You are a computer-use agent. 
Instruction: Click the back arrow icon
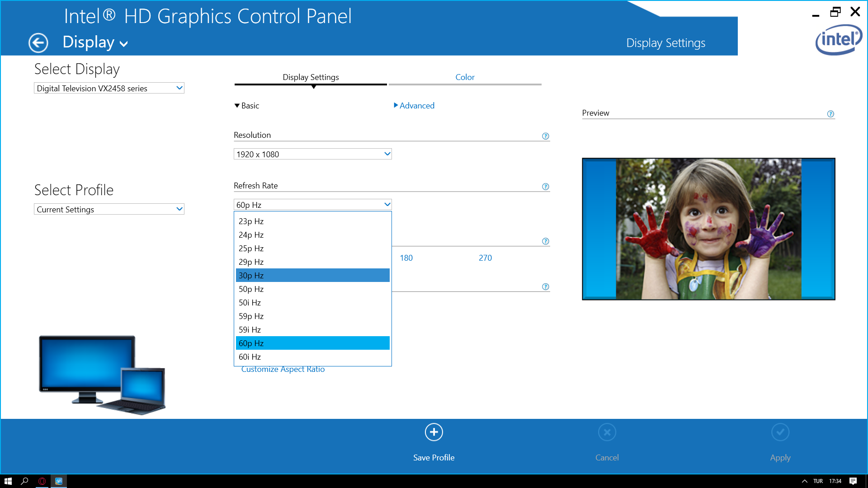pyautogui.click(x=38, y=43)
